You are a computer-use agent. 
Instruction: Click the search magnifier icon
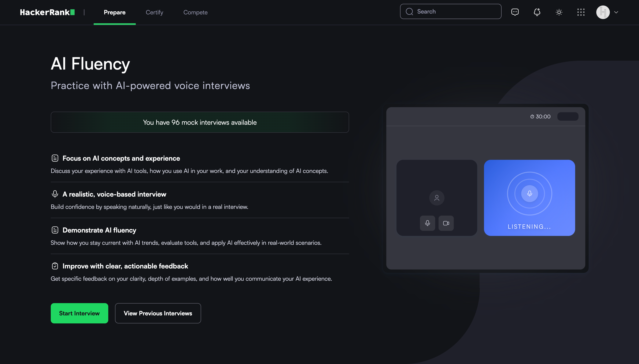tap(409, 11)
